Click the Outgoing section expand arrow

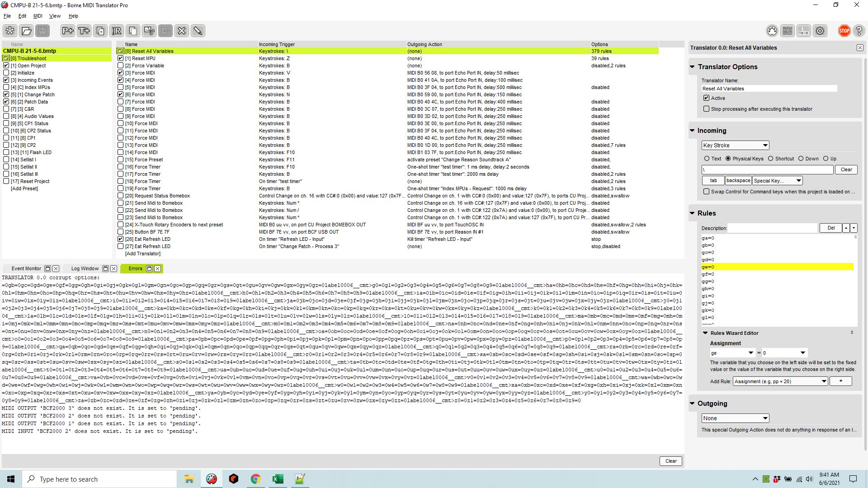[x=693, y=404]
